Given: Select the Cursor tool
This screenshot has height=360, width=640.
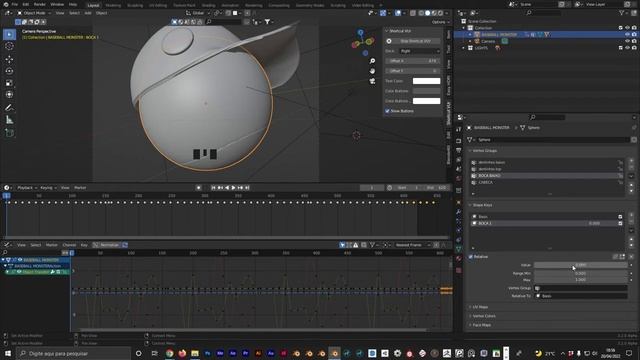Looking at the screenshot, I should click(x=9, y=47).
